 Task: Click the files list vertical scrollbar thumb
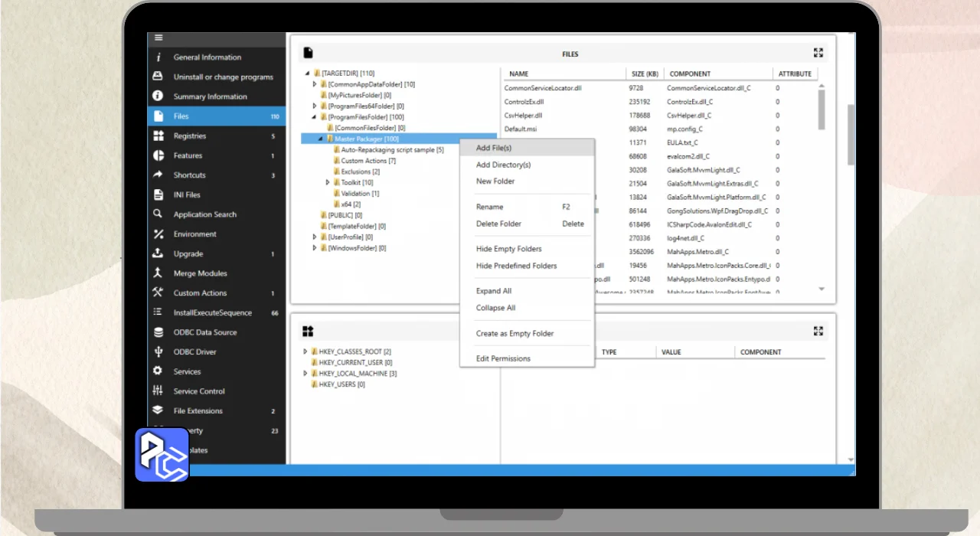point(822,110)
